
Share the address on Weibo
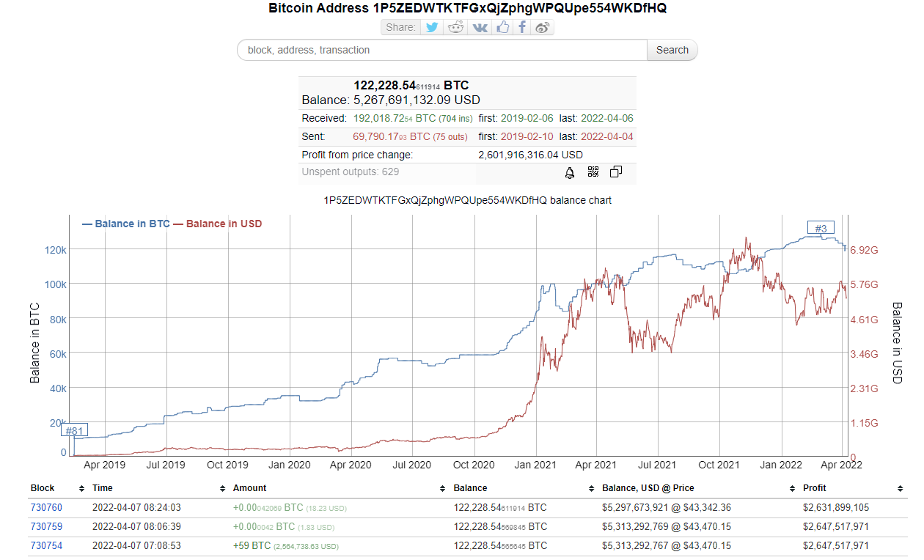point(542,27)
